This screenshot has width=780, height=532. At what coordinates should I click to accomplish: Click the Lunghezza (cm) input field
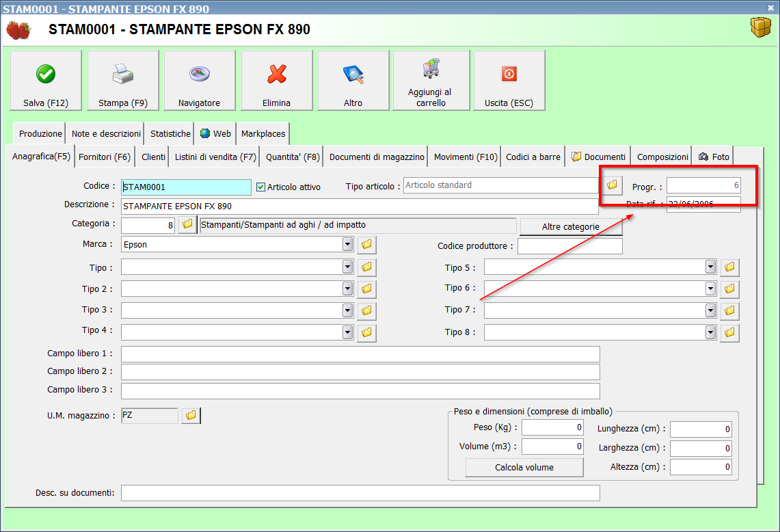pyautogui.click(x=701, y=429)
